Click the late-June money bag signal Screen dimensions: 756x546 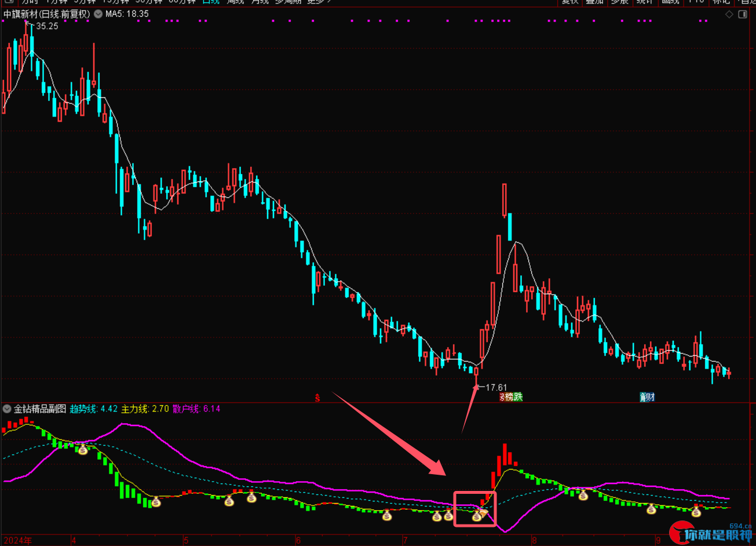(386, 516)
